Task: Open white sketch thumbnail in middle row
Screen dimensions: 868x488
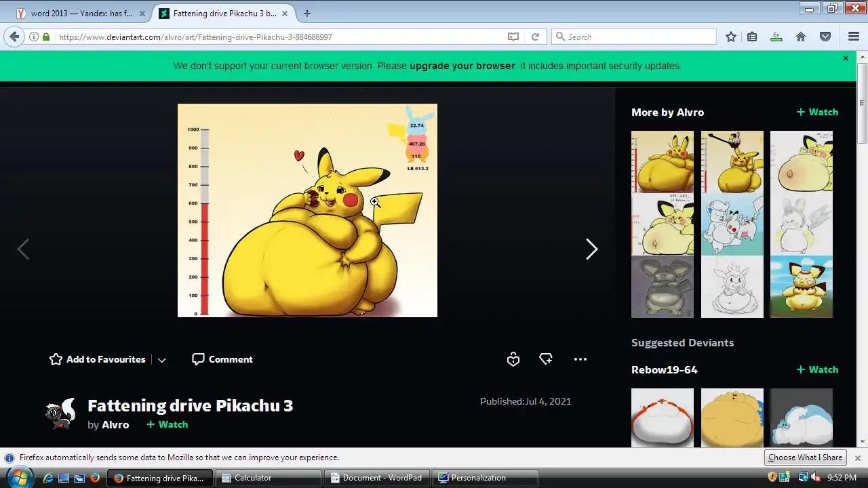Action: coord(802,224)
